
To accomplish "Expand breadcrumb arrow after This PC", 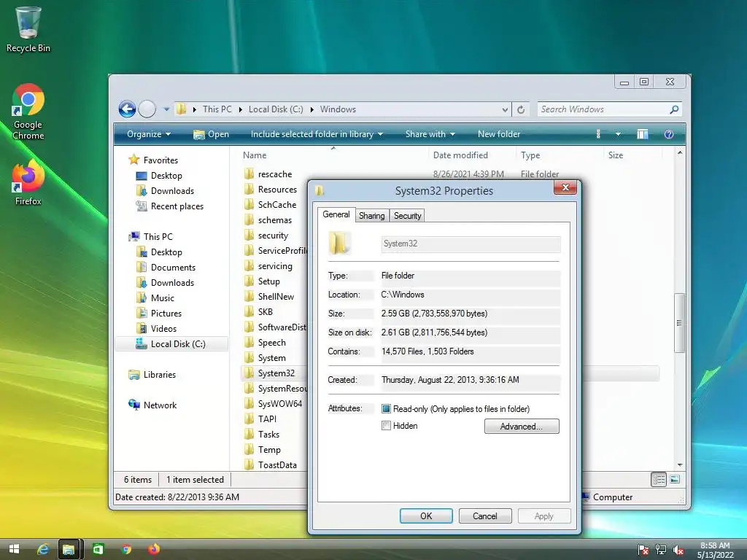I will tap(241, 109).
